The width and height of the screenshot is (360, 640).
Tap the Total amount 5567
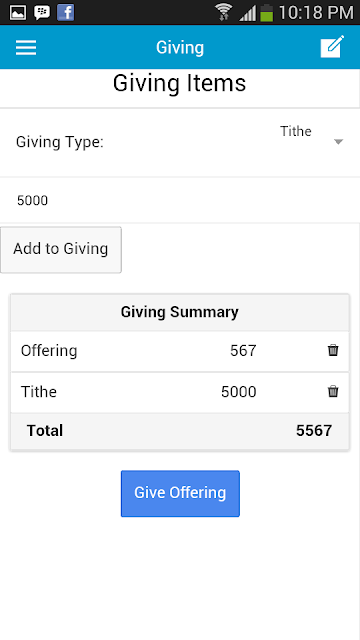(314, 431)
